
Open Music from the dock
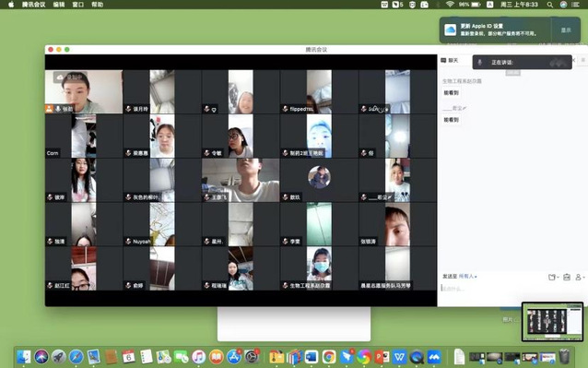point(199,357)
